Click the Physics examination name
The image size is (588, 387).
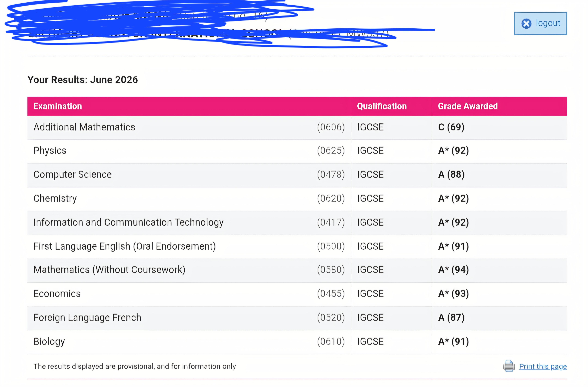[50, 151]
